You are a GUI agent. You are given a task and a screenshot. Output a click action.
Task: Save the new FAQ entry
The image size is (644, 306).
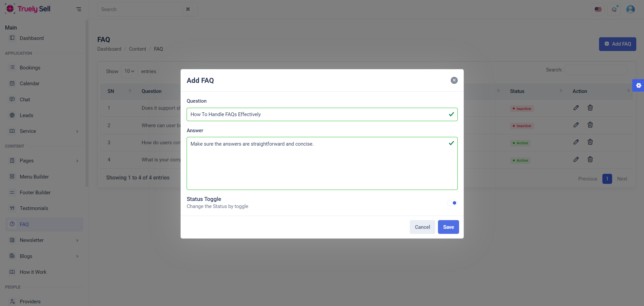pos(448,227)
